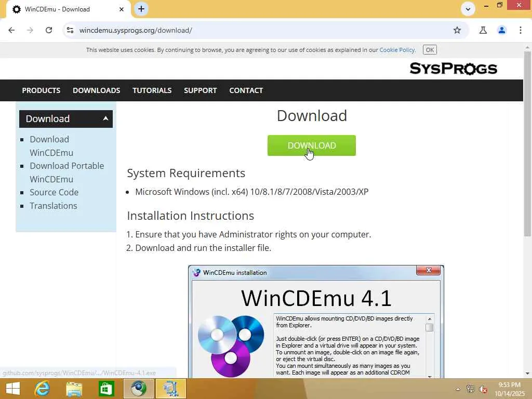This screenshot has height=399, width=532.
Task: Click the browser forward arrow
Action: pyautogui.click(x=30, y=30)
